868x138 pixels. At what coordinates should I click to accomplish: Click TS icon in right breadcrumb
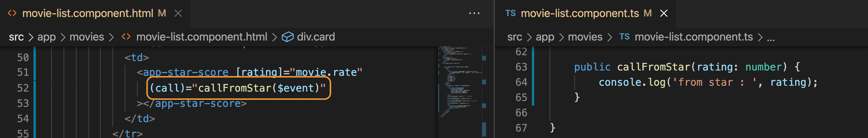pyautogui.click(x=624, y=36)
